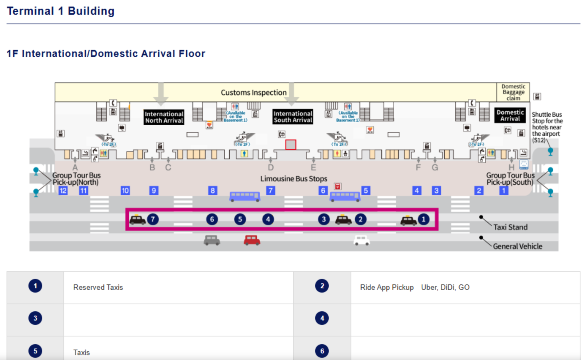Click the International South Arrival label
581x360 pixels.
293,117
